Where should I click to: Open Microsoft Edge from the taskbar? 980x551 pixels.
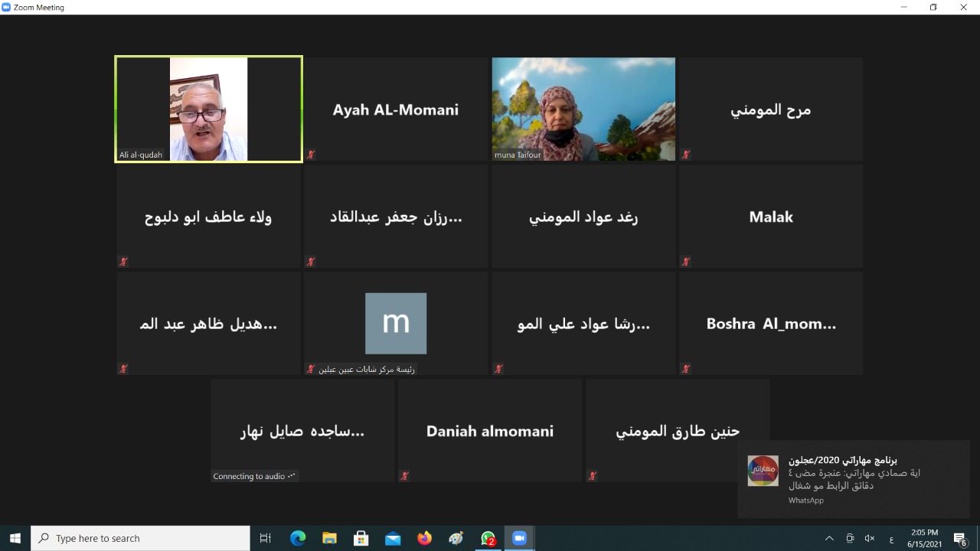(x=298, y=539)
